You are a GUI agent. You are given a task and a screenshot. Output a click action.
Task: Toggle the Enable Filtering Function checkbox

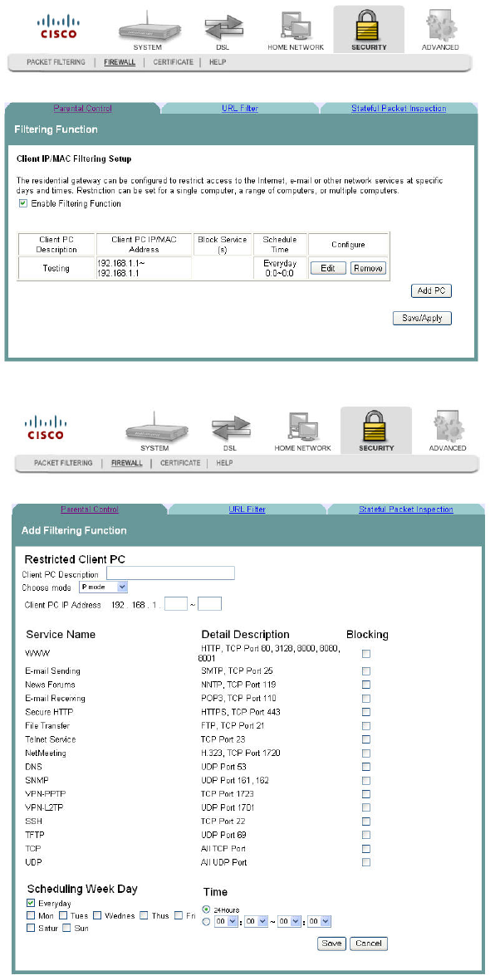point(23,203)
